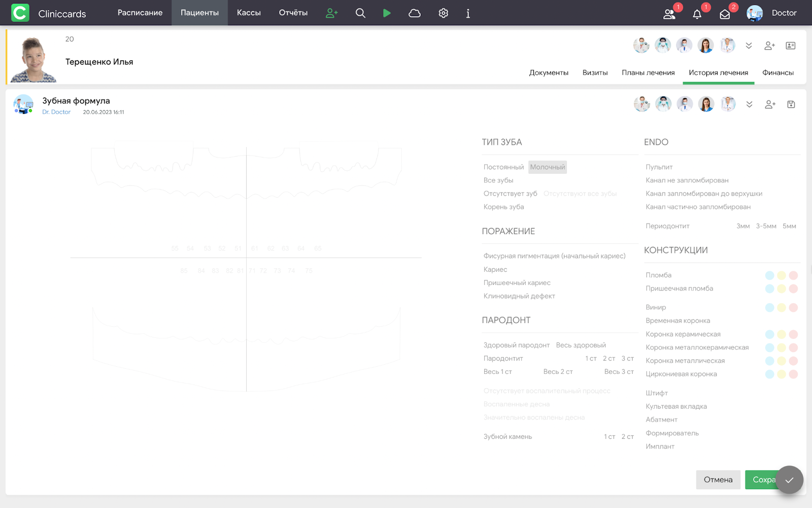The width and height of the screenshot is (812, 508).
Task: Add doctor icon in patient header
Action: pyautogui.click(x=770, y=46)
